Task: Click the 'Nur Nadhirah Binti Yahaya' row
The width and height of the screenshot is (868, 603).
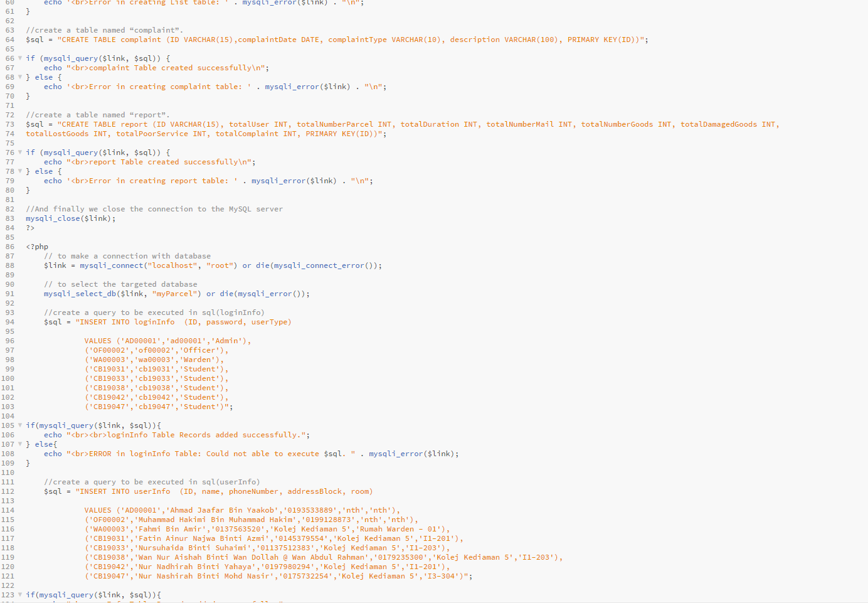Action: (x=267, y=567)
